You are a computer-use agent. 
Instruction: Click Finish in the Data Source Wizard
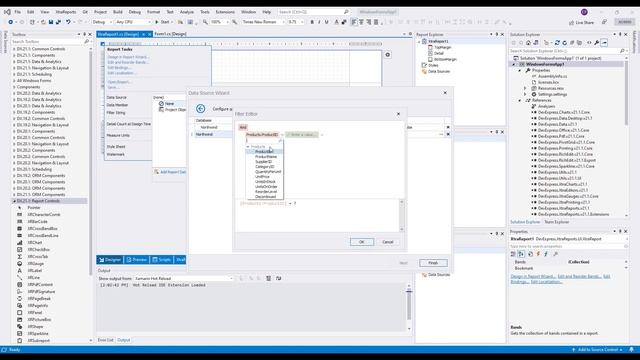point(433,263)
